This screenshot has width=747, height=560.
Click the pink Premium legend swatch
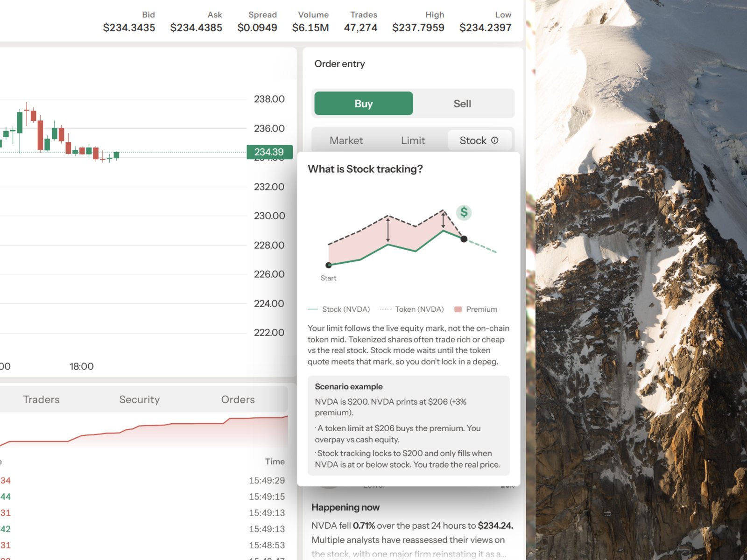coord(458,309)
